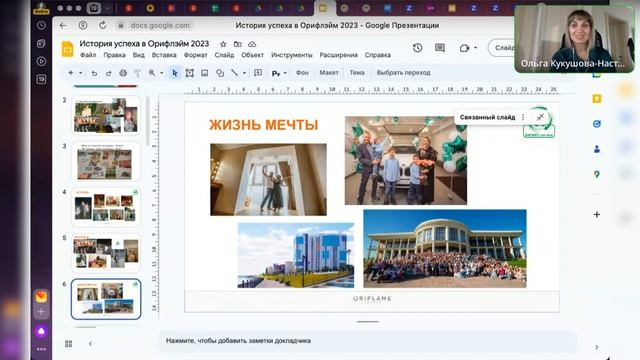Undo the last action
Image resolution: width=640 pixels, height=360 pixels.
94,73
